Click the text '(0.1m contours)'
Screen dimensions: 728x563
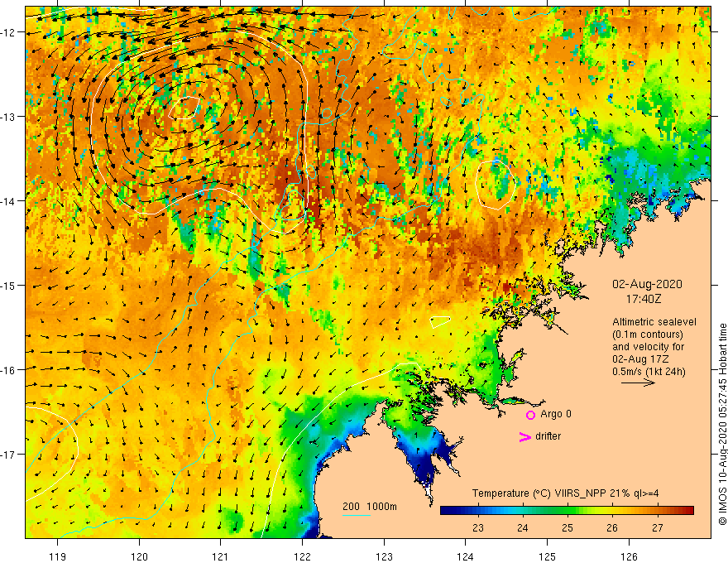tap(648, 334)
